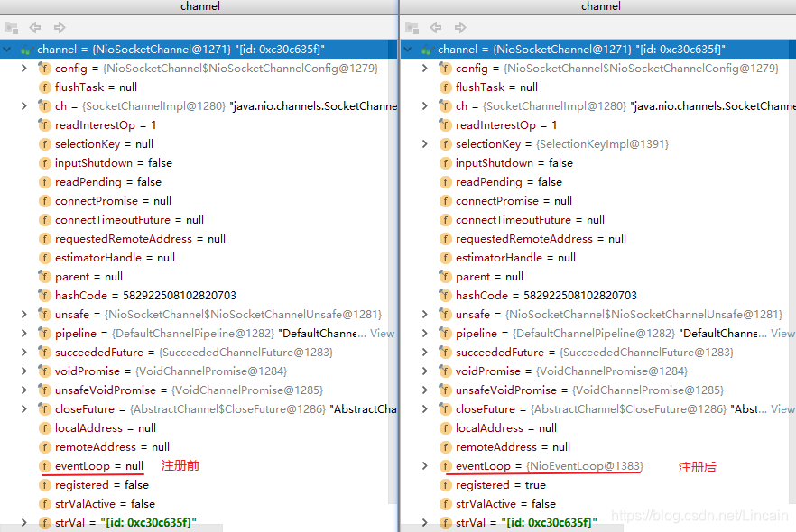Expand eventLoop node in right panel

425,465
